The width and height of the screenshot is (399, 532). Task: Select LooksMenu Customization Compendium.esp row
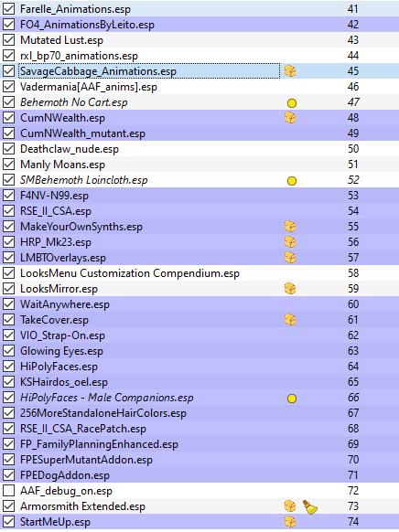pyautogui.click(x=199, y=273)
